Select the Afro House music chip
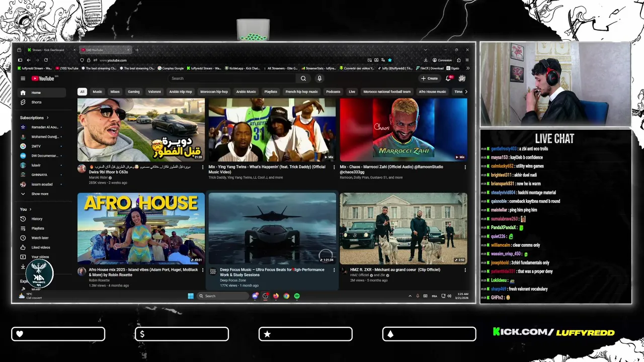The width and height of the screenshot is (644, 362). [x=433, y=92]
